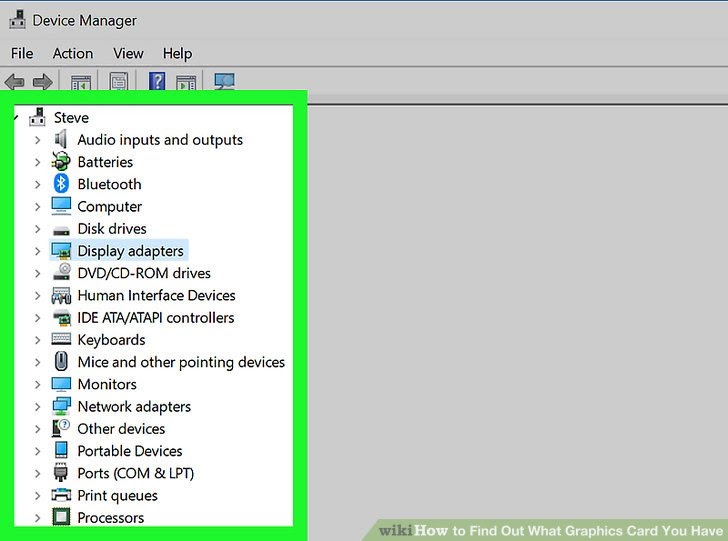The height and width of the screenshot is (541, 728).
Task: Click the Scan for hardware changes monitor icon
Action: (224, 81)
